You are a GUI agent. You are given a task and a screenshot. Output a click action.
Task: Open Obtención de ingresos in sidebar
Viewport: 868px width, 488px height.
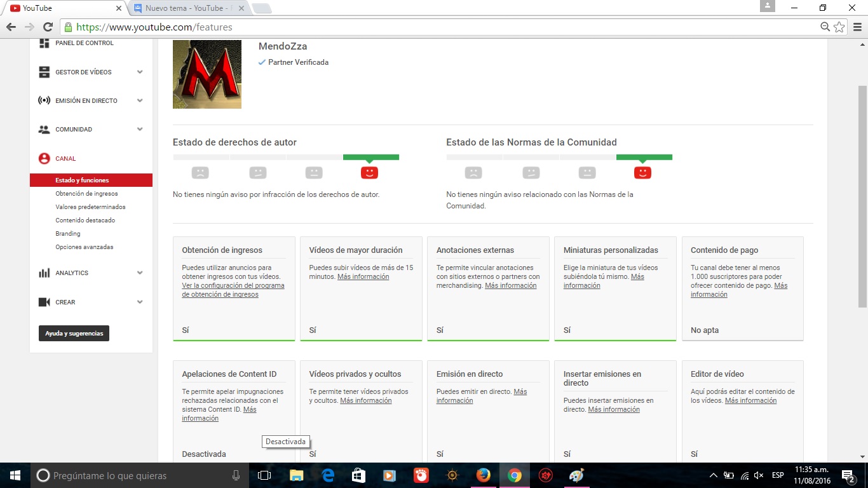click(86, 194)
